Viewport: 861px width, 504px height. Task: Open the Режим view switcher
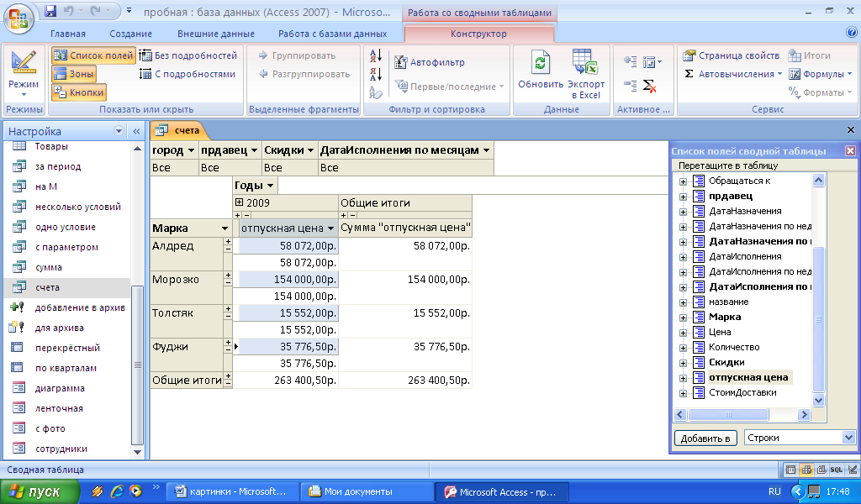[x=24, y=75]
